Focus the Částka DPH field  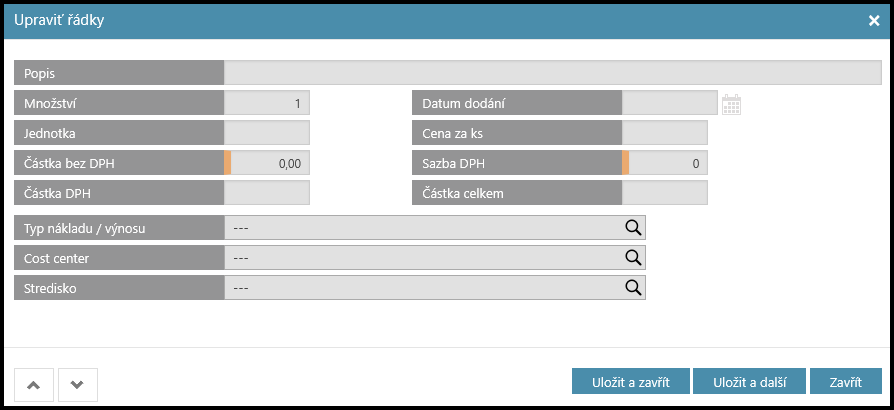pos(267,193)
